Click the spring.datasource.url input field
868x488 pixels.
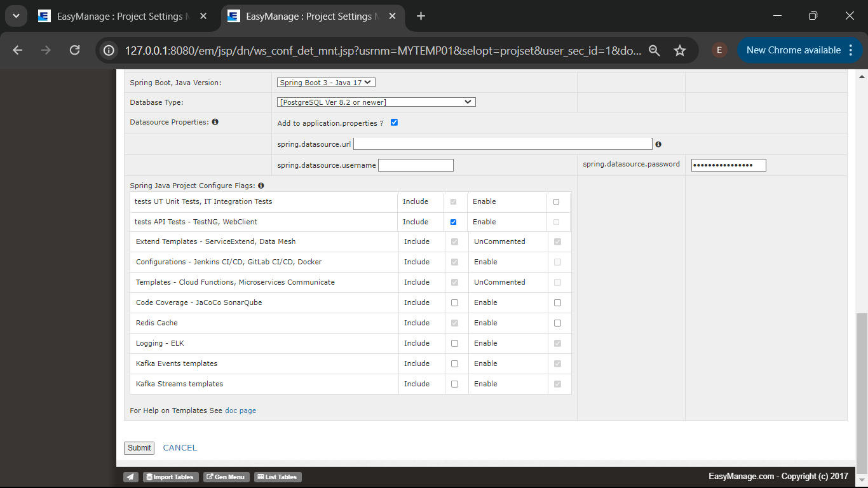(x=503, y=144)
